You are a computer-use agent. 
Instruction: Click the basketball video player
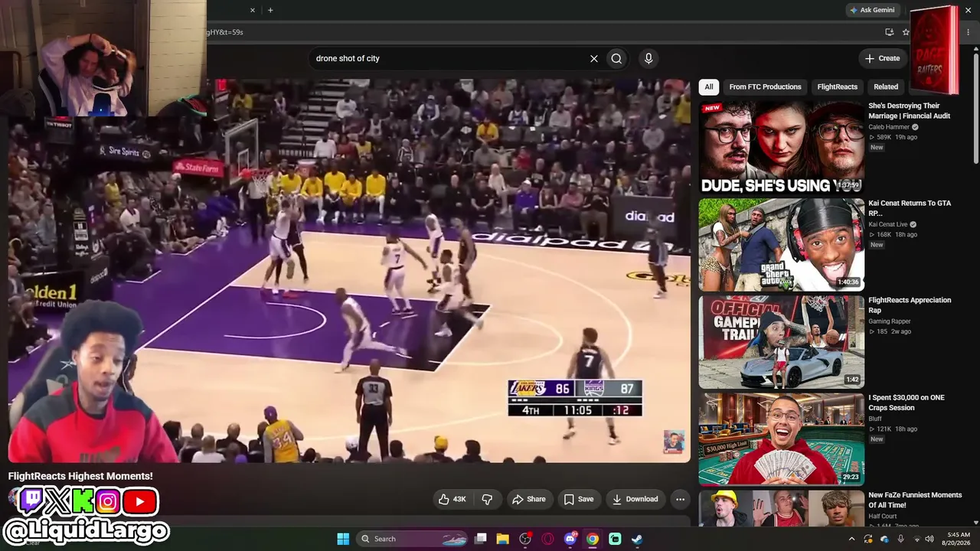[x=349, y=270]
